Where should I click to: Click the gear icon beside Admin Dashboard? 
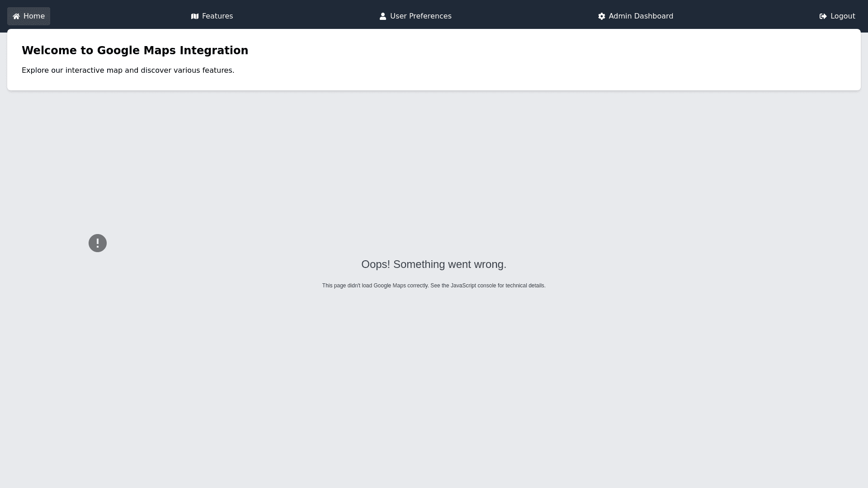[602, 16]
